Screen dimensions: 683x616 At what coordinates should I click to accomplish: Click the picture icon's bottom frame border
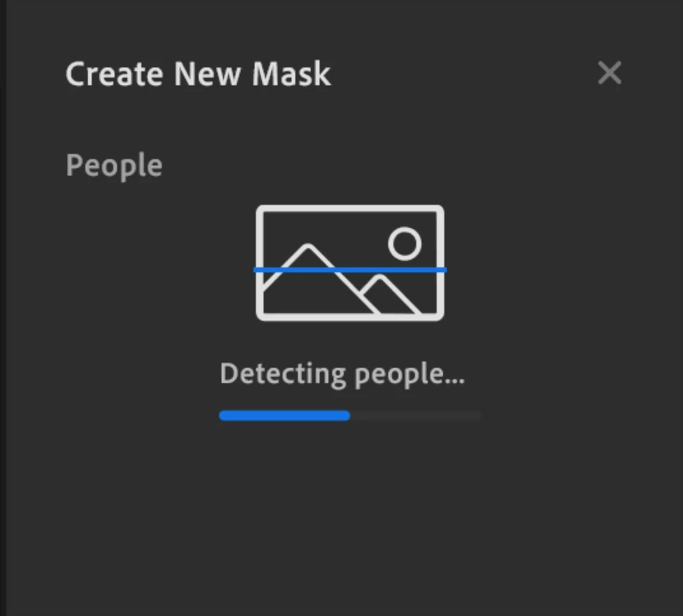tap(350, 317)
